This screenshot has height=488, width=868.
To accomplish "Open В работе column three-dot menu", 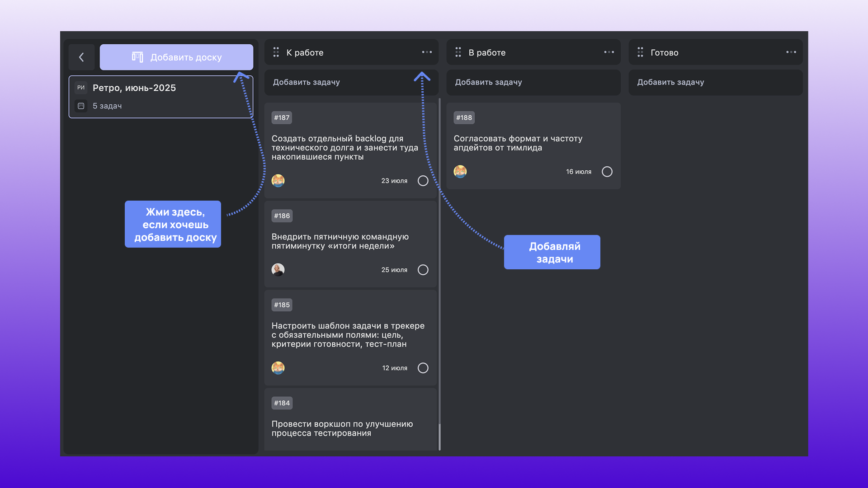I will [x=609, y=52].
